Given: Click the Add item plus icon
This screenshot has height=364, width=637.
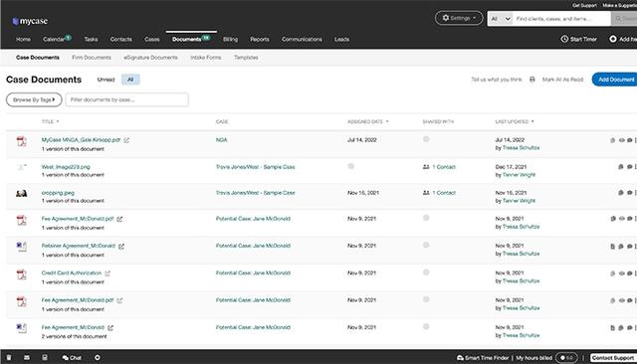Looking at the screenshot, I should coord(613,39).
